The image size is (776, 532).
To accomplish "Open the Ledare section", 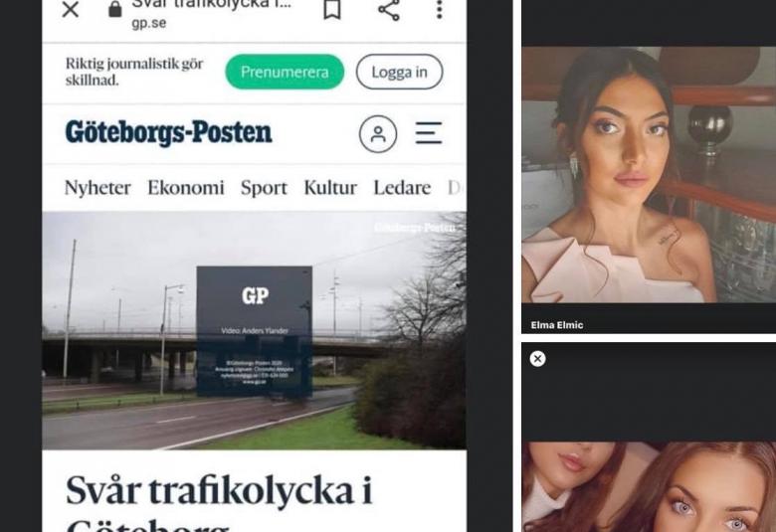I will 402,188.
